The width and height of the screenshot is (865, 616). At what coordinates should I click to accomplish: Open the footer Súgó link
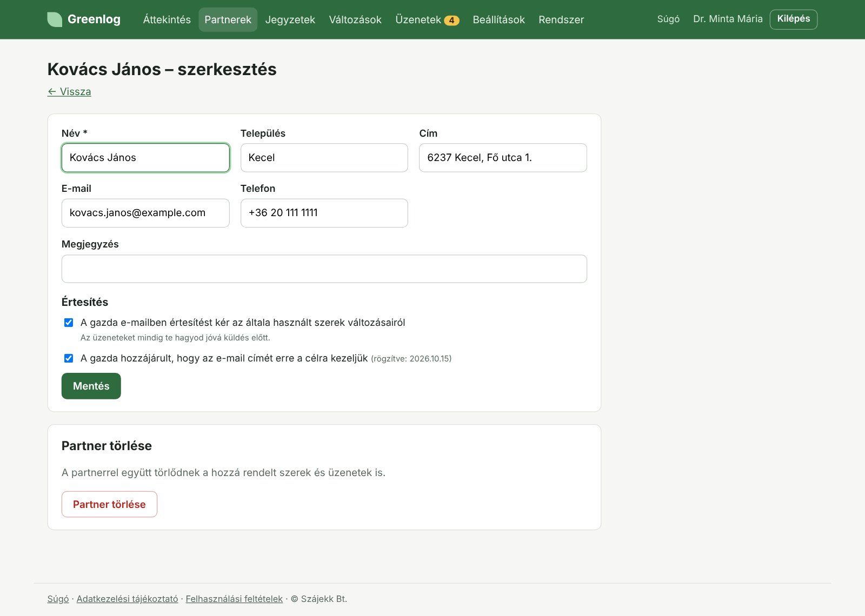point(58,599)
